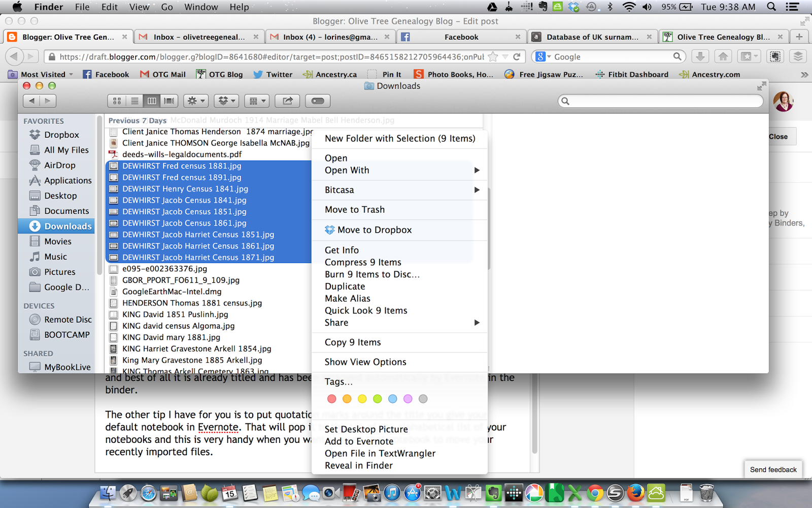This screenshot has height=508, width=812.
Task: Open Fitbit Dashboard bookmark
Action: tap(632, 74)
